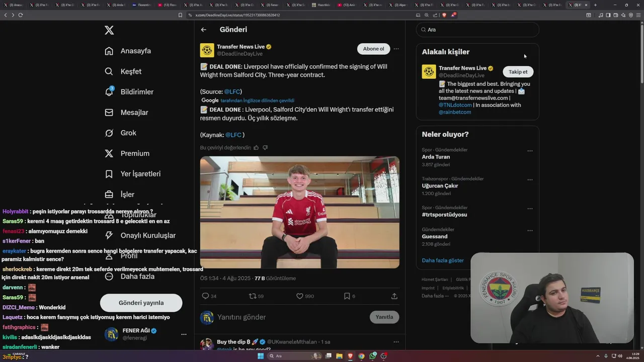Open post's three-dot more menu

click(396, 49)
